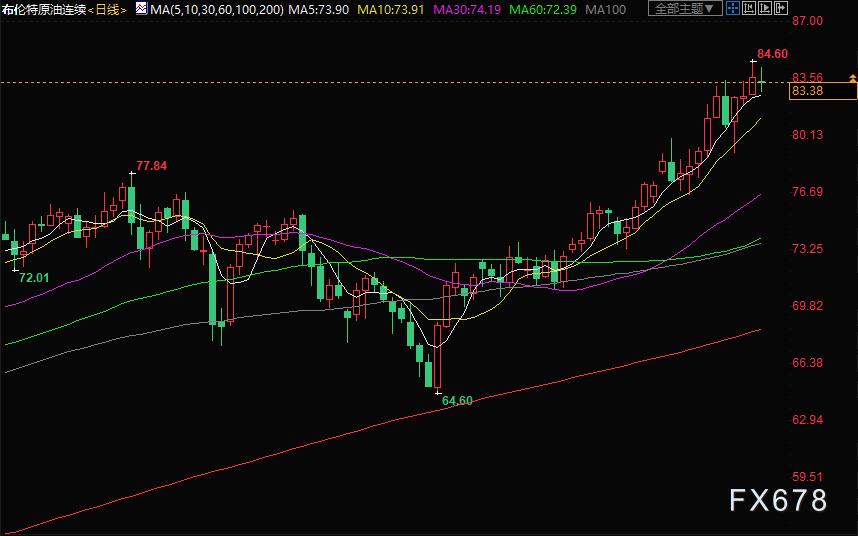Click the 77.84 peak price label
The width and height of the screenshot is (858, 536).
tap(152, 166)
